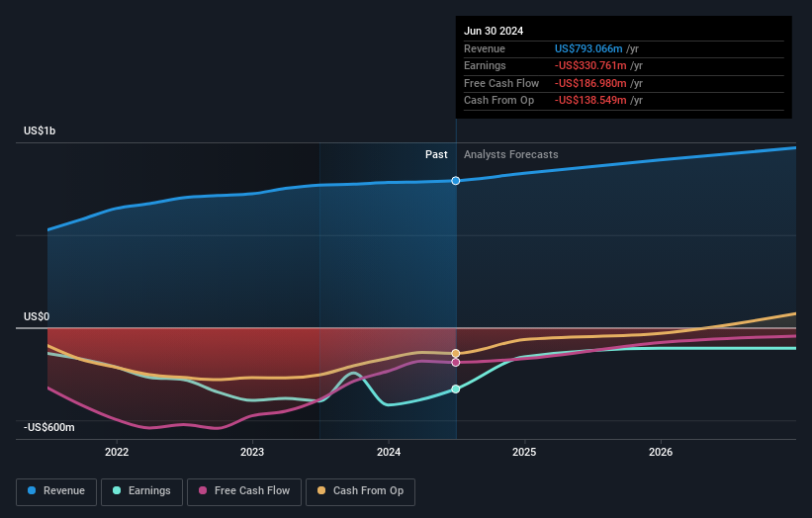Toggle the Free Cash Flow legend button
Screen dimensions: 812x518
click(244, 491)
